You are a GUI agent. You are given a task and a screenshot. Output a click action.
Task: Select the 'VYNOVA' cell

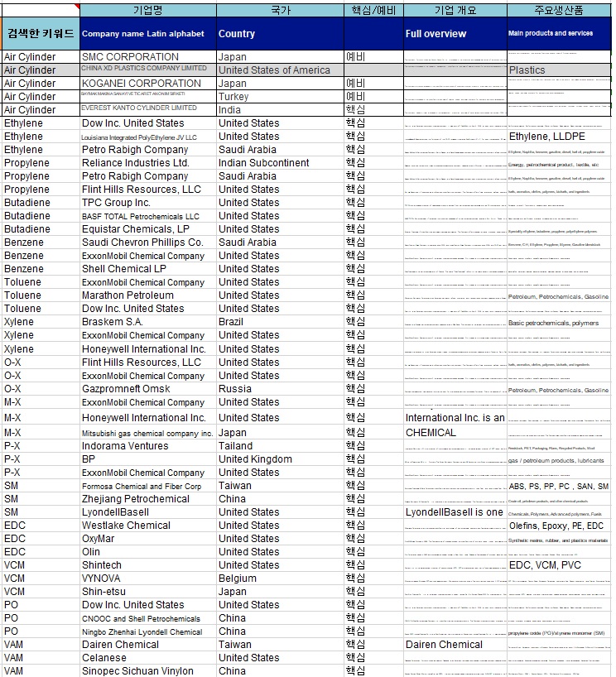point(148,579)
